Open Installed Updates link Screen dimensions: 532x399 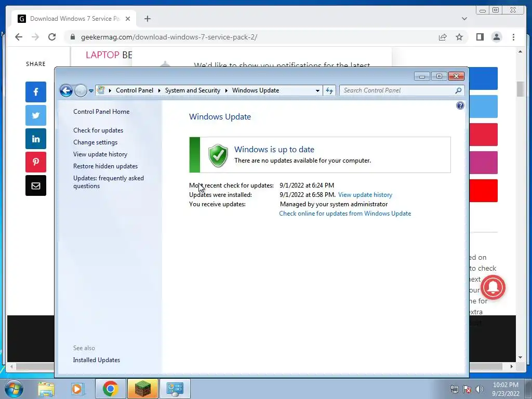click(x=96, y=360)
